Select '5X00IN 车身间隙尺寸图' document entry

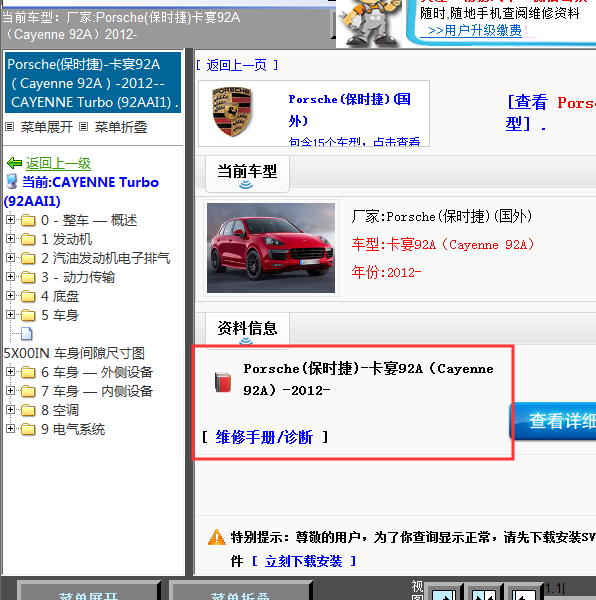[x=74, y=353]
